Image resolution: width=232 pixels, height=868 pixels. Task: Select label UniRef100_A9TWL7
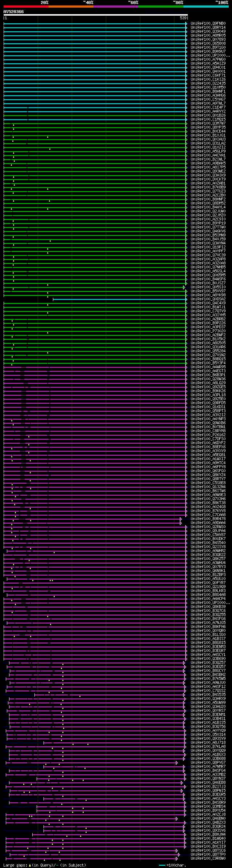pos(208,104)
